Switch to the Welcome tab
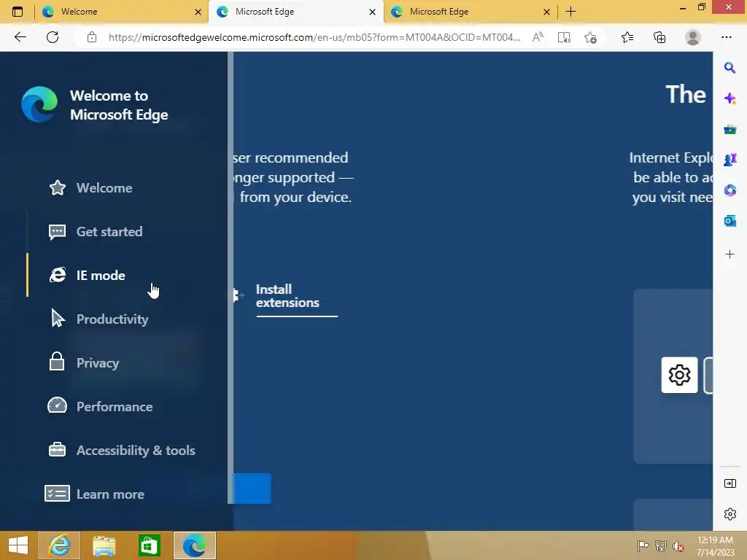Viewport: 747px width, 560px height. [x=121, y=12]
